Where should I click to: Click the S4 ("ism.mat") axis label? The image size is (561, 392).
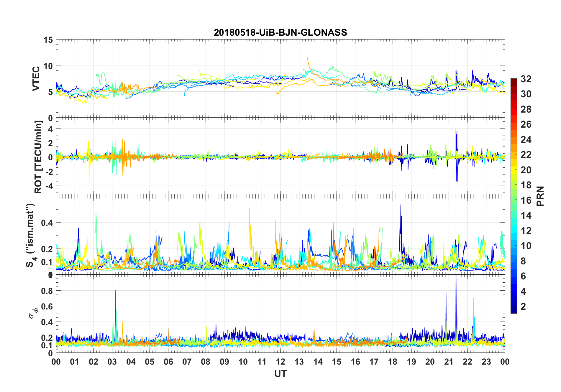[x=31, y=235]
